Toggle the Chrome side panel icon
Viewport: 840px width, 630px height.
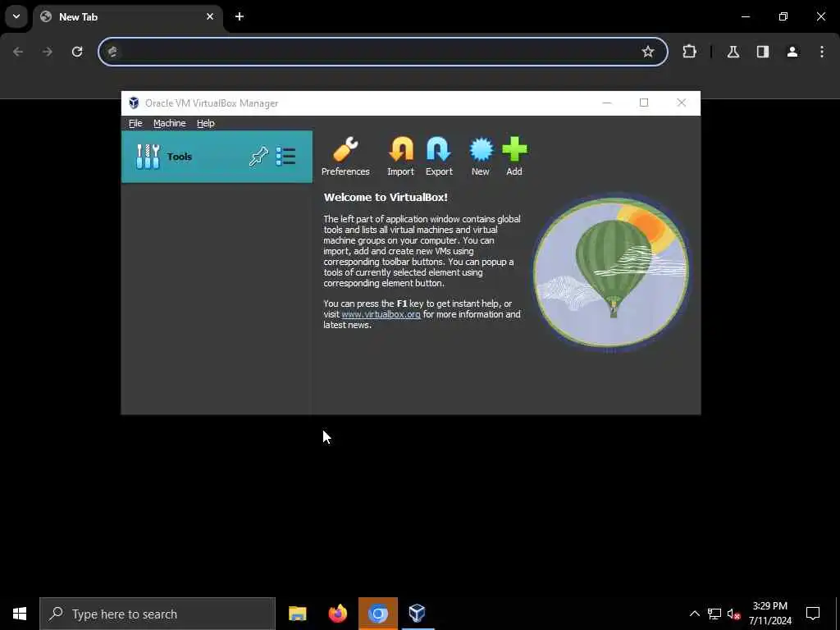point(763,52)
